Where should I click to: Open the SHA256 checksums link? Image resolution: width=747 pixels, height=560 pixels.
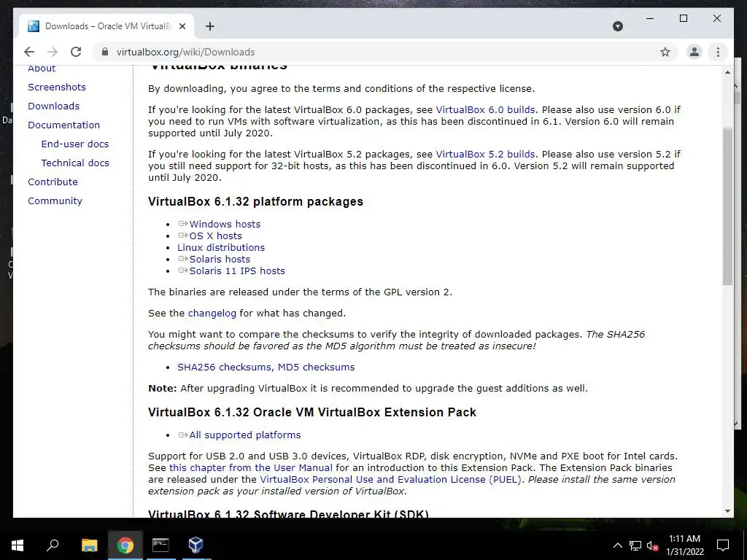225,367
